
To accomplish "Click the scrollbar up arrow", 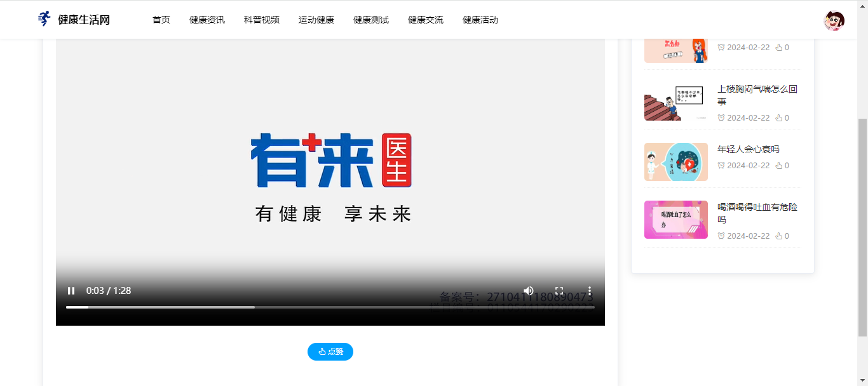I will 862,6.
